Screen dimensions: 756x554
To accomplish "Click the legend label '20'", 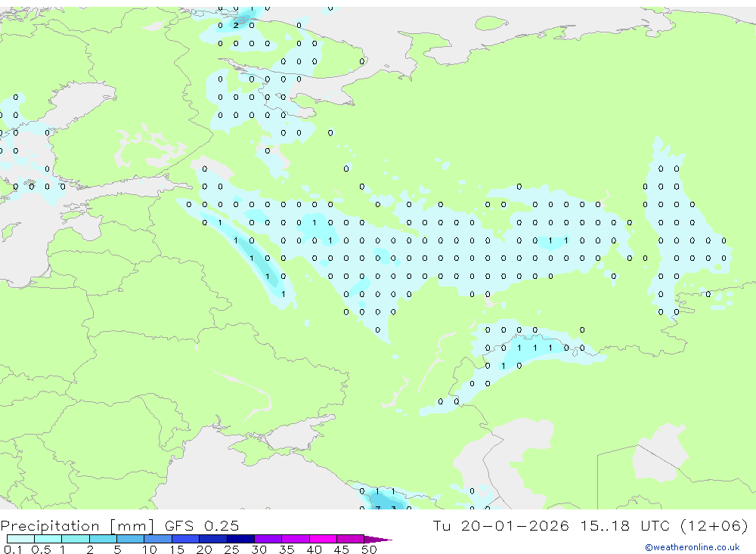I will [x=204, y=549].
